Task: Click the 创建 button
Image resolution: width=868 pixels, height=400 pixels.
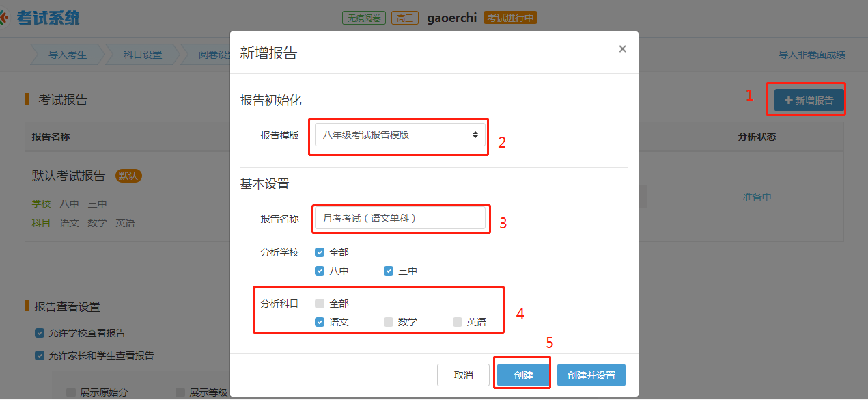Action: pyautogui.click(x=523, y=375)
